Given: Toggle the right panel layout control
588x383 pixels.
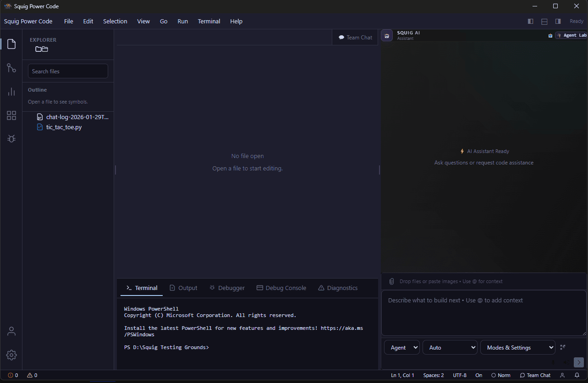Looking at the screenshot, I should click(558, 21).
